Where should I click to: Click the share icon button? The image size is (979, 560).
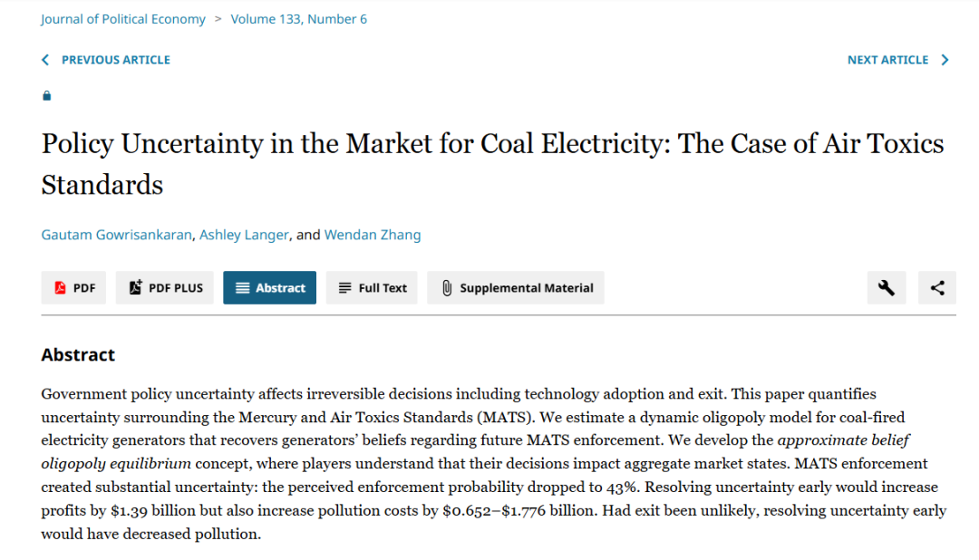937,288
